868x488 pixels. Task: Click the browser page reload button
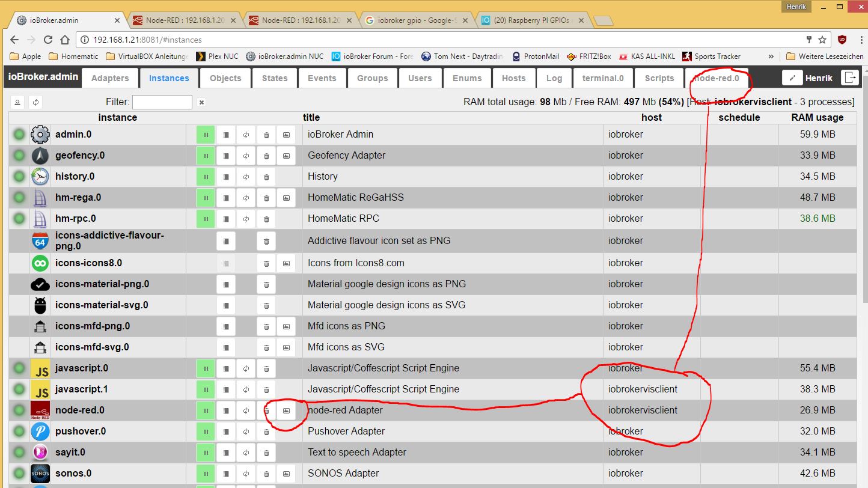(x=49, y=40)
